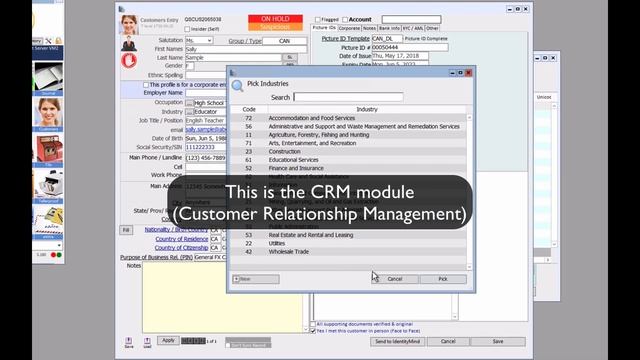Click the padlock icon in sidebar
The height and width of the screenshot is (360, 640).
pyautogui.click(x=58, y=41)
